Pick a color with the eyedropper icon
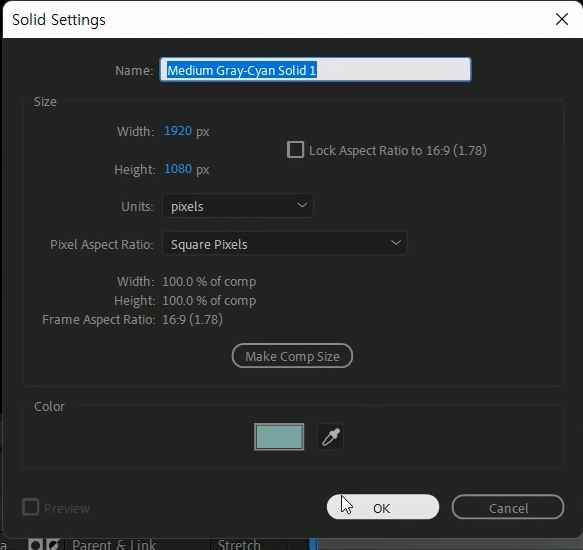This screenshot has width=583, height=550. point(331,437)
